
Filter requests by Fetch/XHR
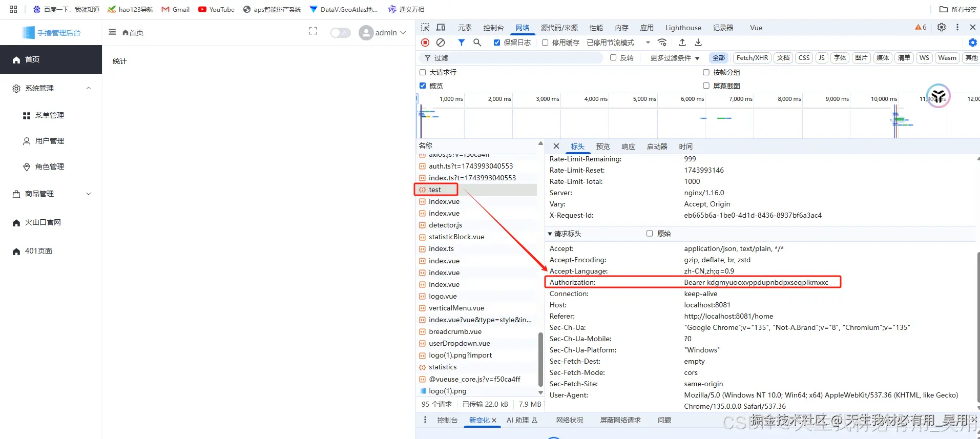[752, 58]
